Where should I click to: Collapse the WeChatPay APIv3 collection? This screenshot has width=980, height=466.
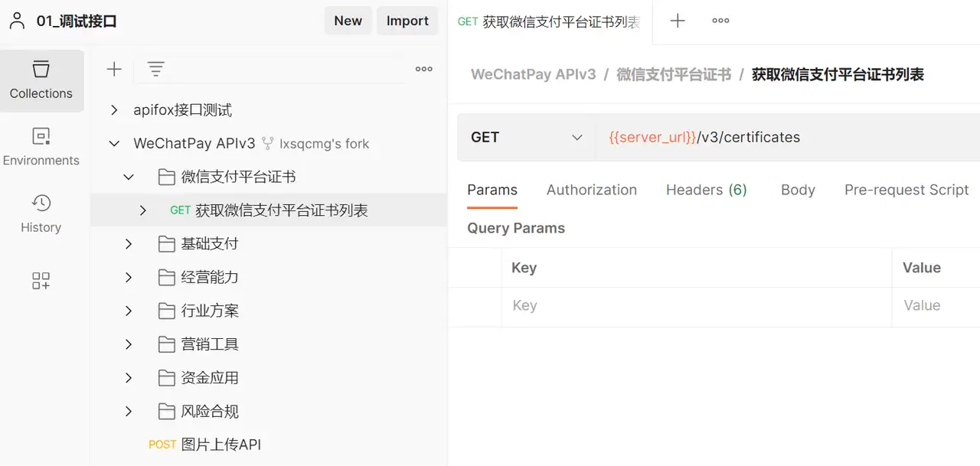tap(114, 143)
